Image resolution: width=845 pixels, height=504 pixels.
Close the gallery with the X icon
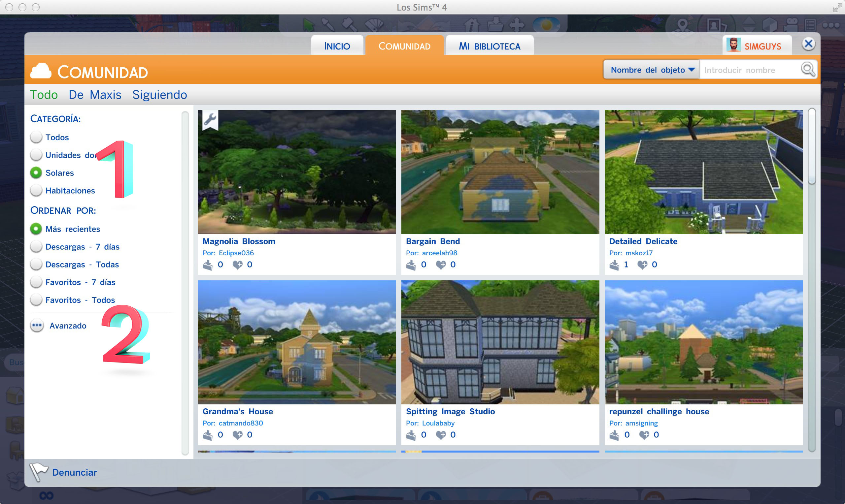point(808,44)
